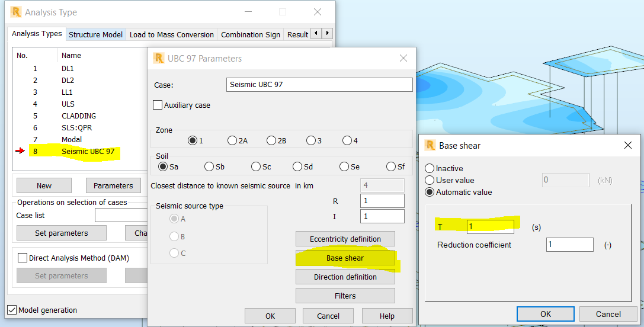The width and height of the screenshot is (644, 327).
Task: Click the Case list input field
Action: pyautogui.click(x=121, y=215)
